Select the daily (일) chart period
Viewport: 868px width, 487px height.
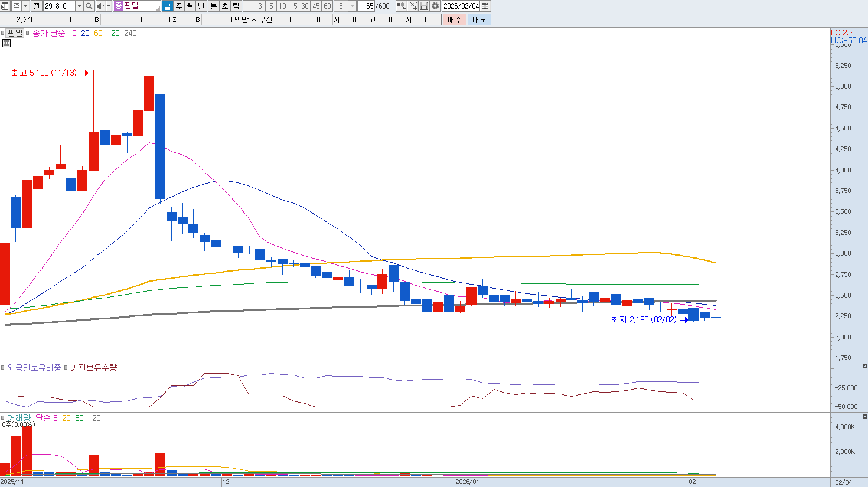167,6
